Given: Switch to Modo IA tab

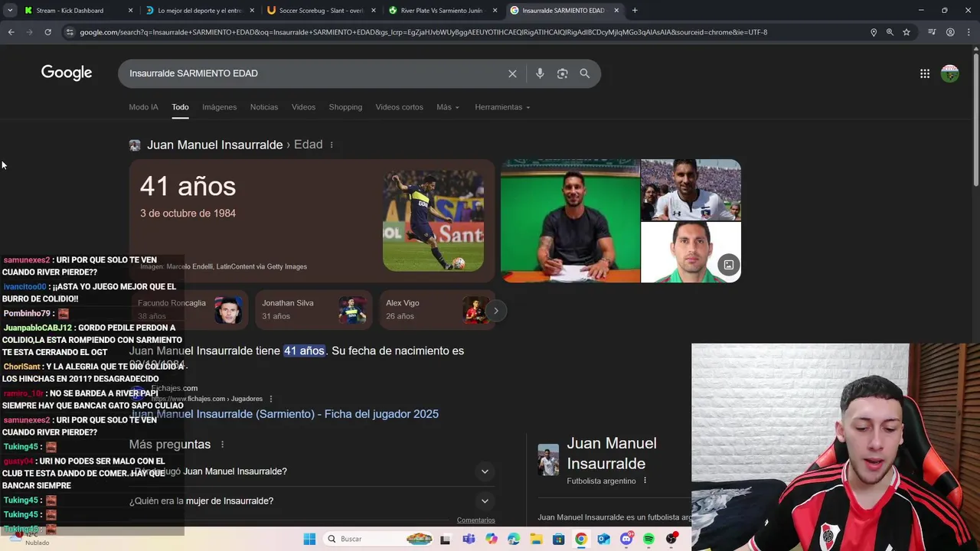Looking at the screenshot, I should tap(143, 107).
